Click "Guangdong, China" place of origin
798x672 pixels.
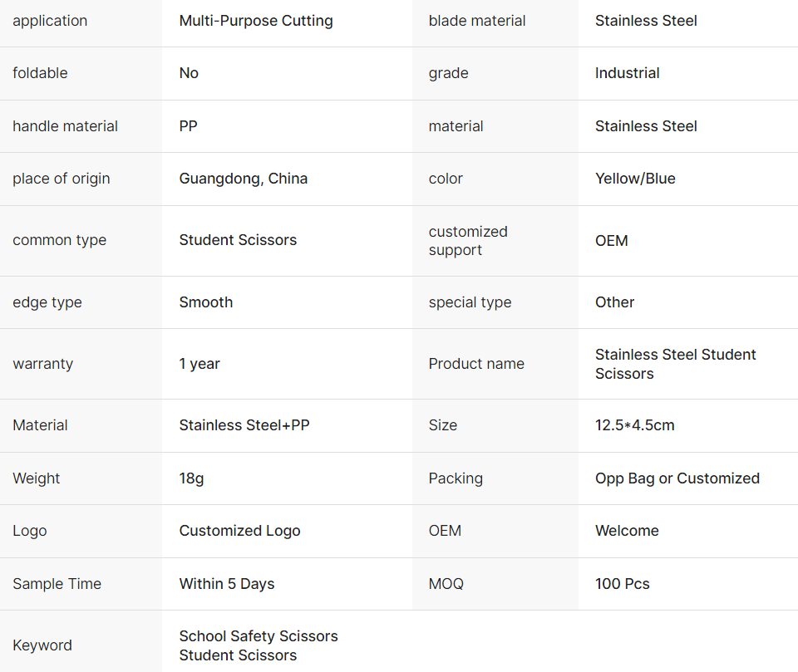[x=244, y=179]
